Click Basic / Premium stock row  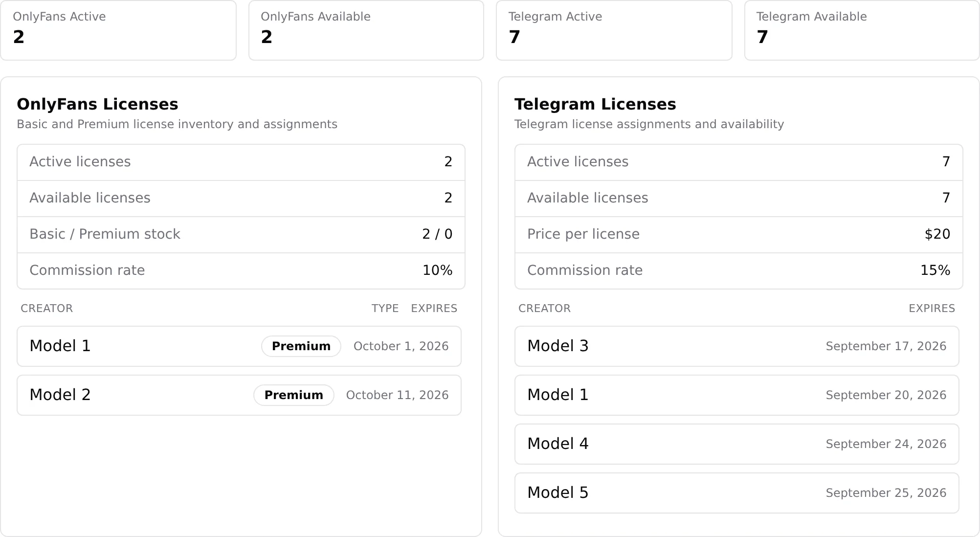241,234
